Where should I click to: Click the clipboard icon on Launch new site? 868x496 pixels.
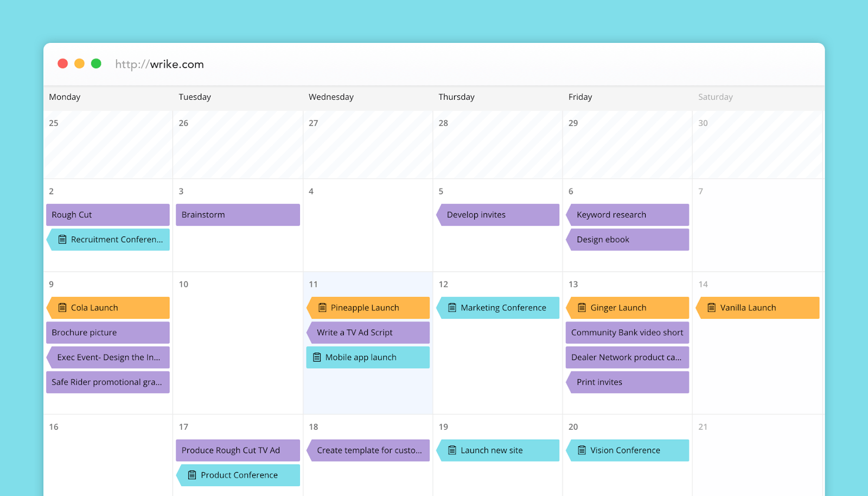tap(452, 450)
